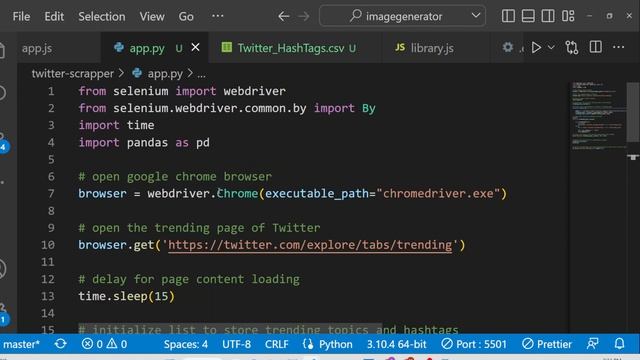Open the errors count in the status bar
This screenshot has width=640, height=360.
pos(92,344)
